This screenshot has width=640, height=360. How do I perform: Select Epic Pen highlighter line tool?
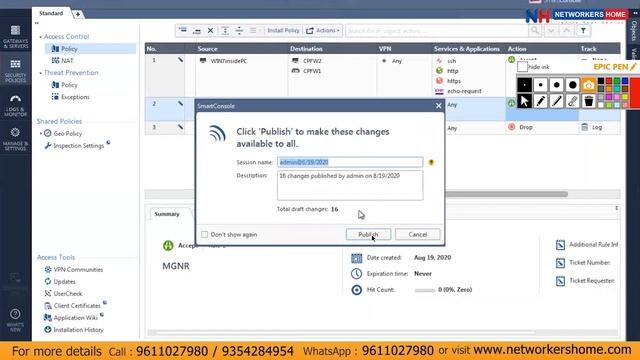pyautogui.click(x=556, y=101)
